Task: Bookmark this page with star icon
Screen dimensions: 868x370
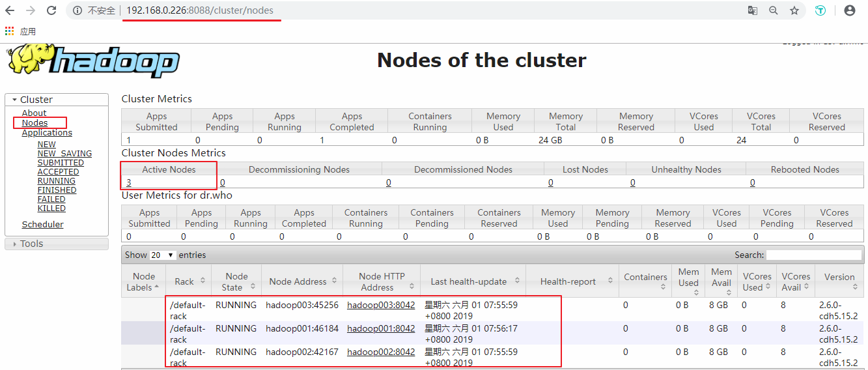Action: (x=794, y=10)
